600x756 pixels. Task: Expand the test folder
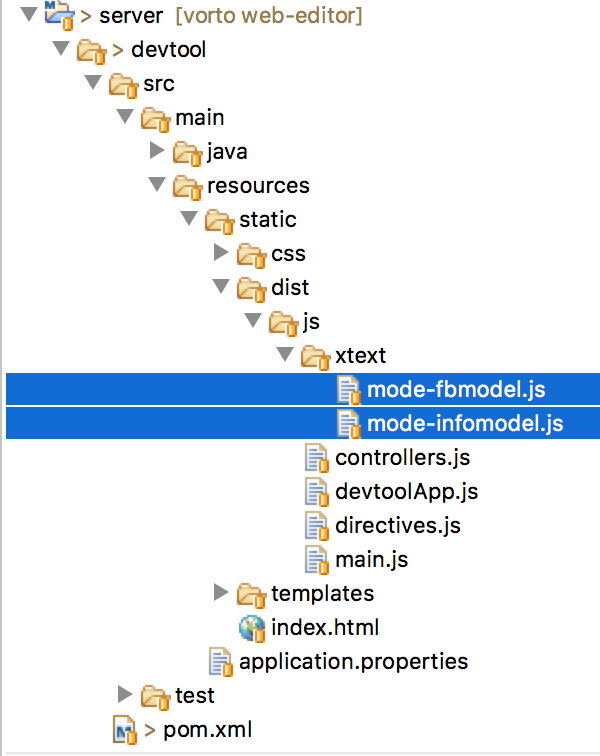coord(125,694)
